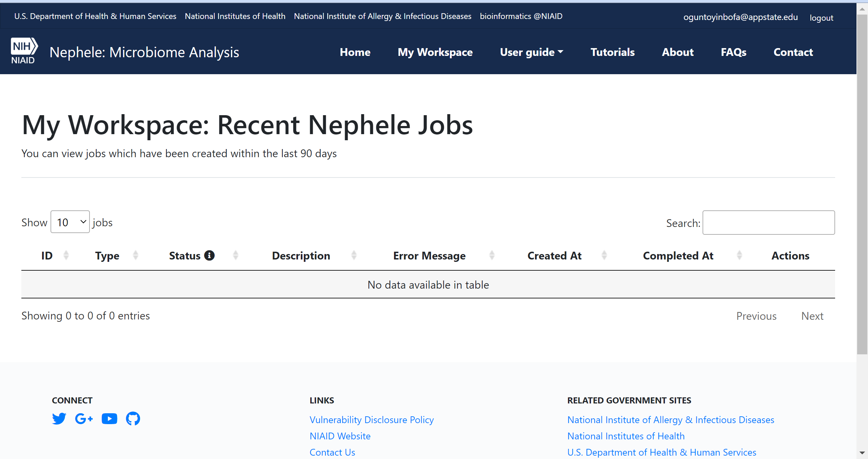
Task: Click the logout link
Action: (x=821, y=18)
